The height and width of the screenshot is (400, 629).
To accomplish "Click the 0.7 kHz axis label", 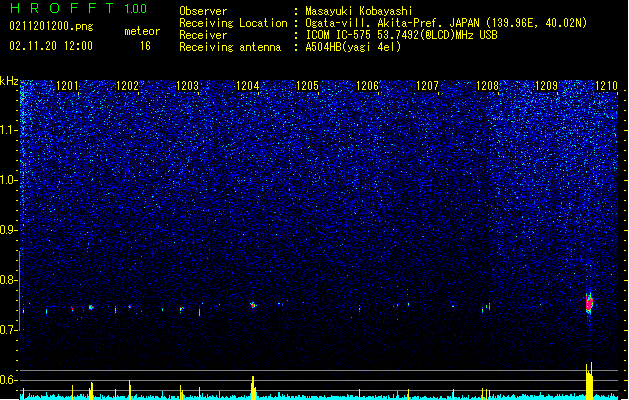I will pos(8,330).
